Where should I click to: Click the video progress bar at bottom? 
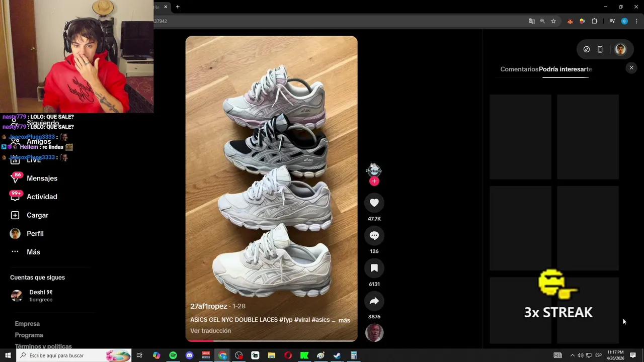click(x=271, y=340)
